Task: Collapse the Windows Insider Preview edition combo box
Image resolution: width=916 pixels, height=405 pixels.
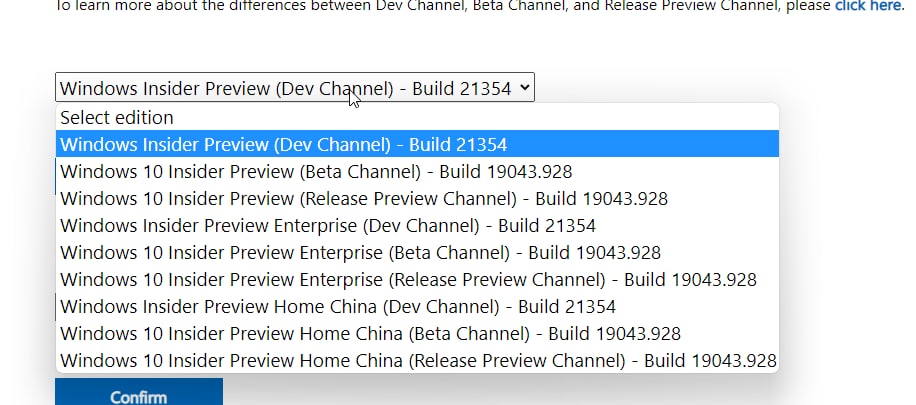Action: click(294, 88)
